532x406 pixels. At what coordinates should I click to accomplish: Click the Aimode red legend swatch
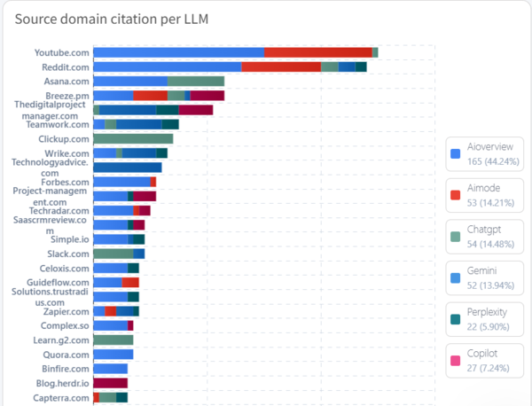point(456,195)
